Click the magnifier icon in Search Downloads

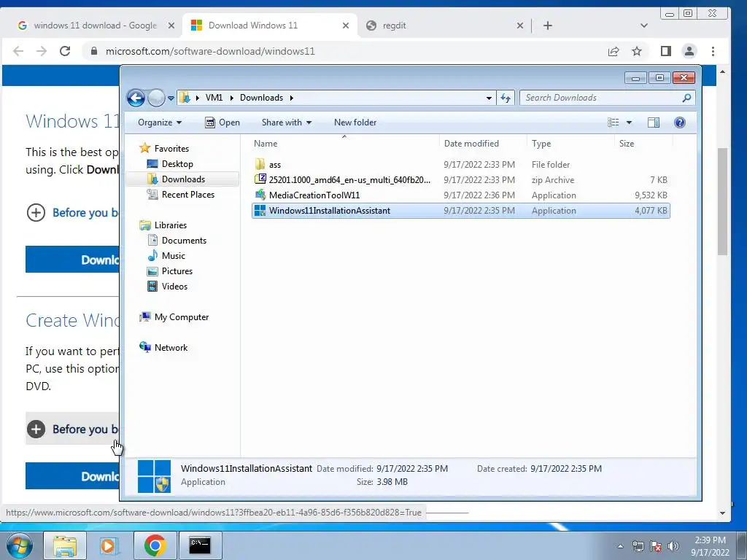pyautogui.click(x=686, y=98)
